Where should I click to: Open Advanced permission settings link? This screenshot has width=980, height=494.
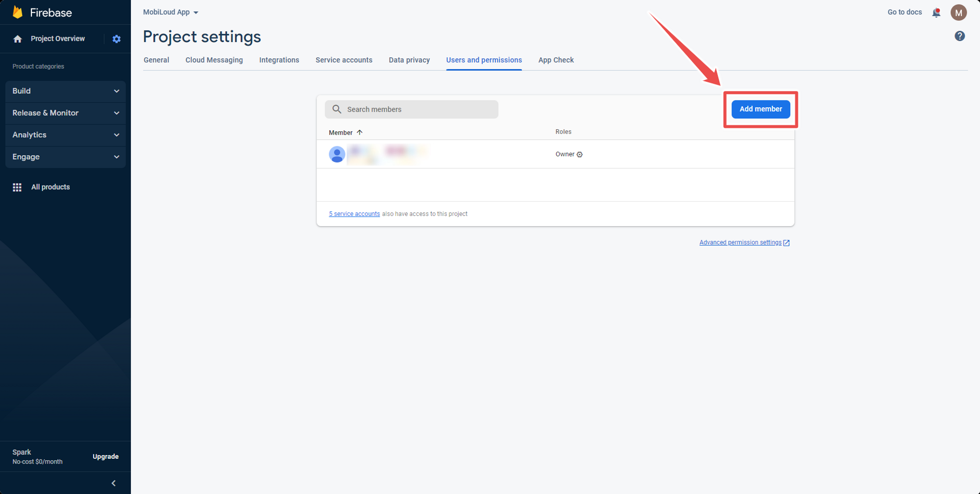744,243
